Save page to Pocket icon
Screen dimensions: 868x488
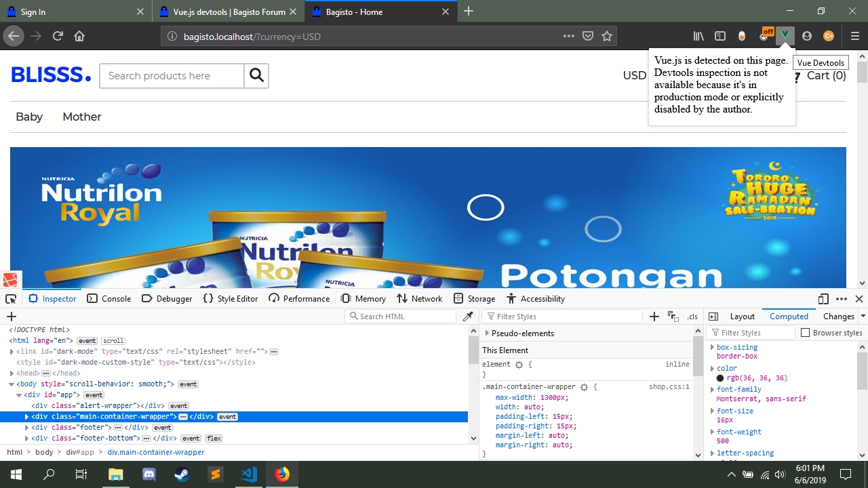(589, 36)
